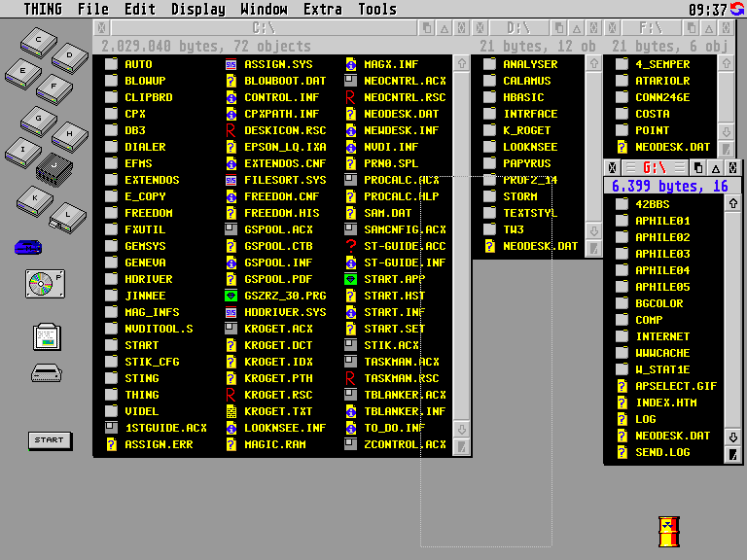Select drive H icon on desktop
The height and width of the screenshot is (560, 747).
tap(70, 137)
